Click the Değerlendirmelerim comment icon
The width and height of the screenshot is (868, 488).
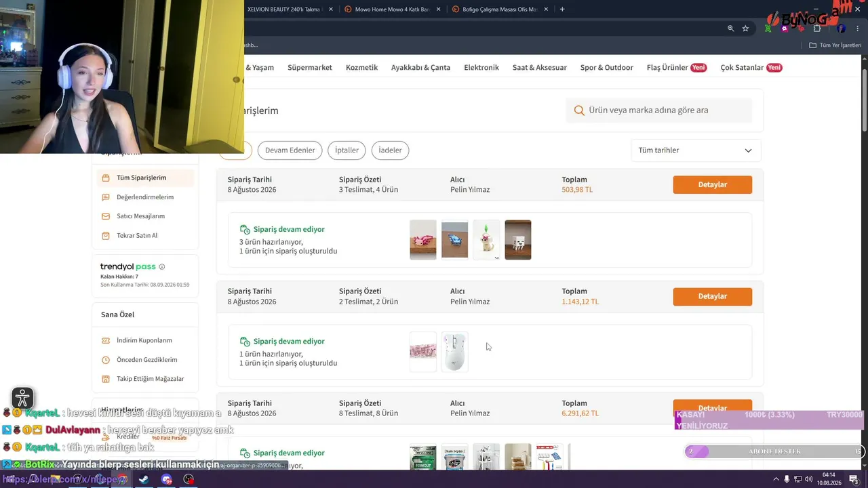106,197
